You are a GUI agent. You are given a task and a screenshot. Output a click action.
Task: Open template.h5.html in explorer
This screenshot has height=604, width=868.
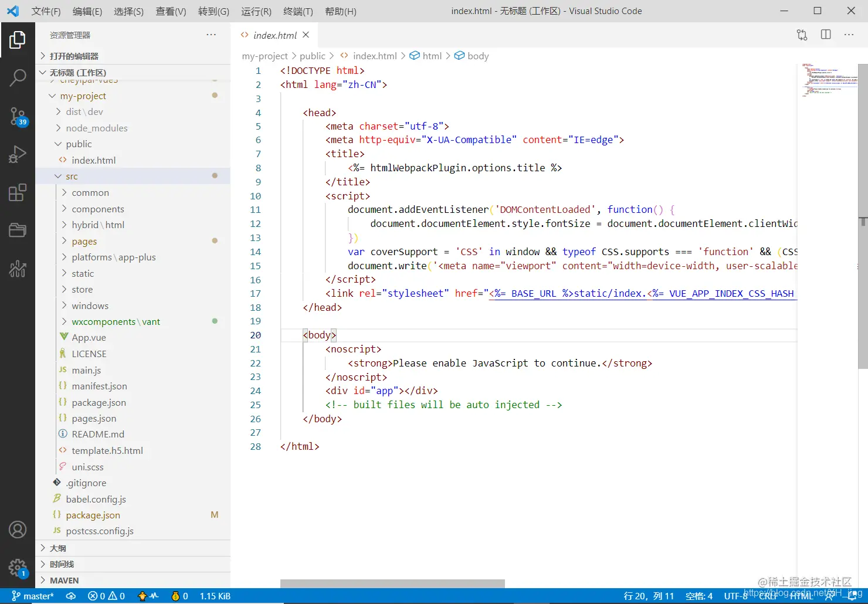coord(133,451)
